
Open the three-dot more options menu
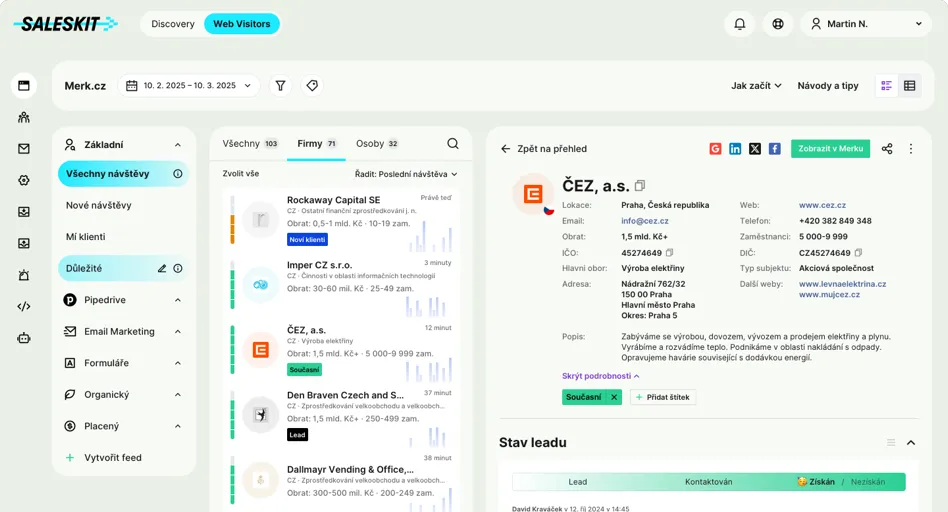pyautogui.click(x=911, y=149)
